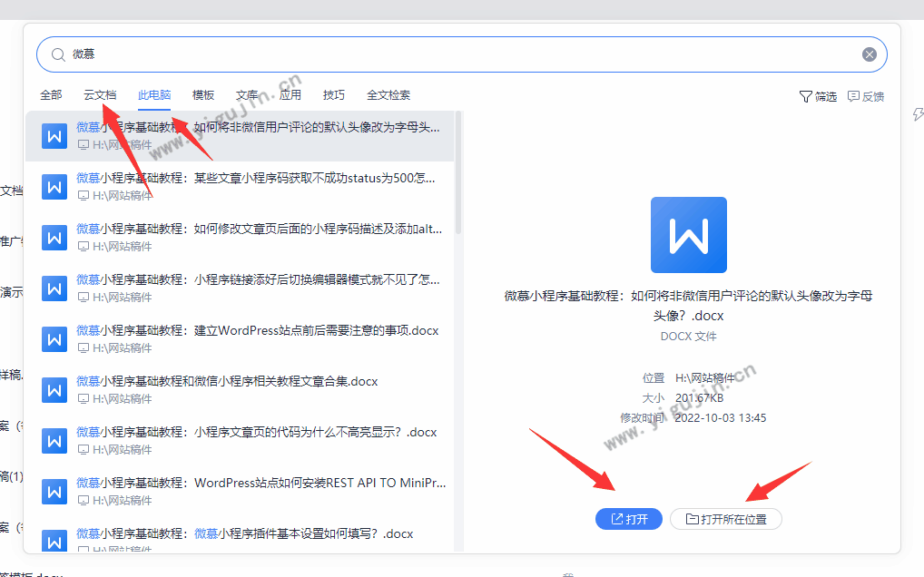Click the H:\网站稿件 path under 教程文章合集 result
Viewport: 924px width, 577px height.
[x=122, y=398]
